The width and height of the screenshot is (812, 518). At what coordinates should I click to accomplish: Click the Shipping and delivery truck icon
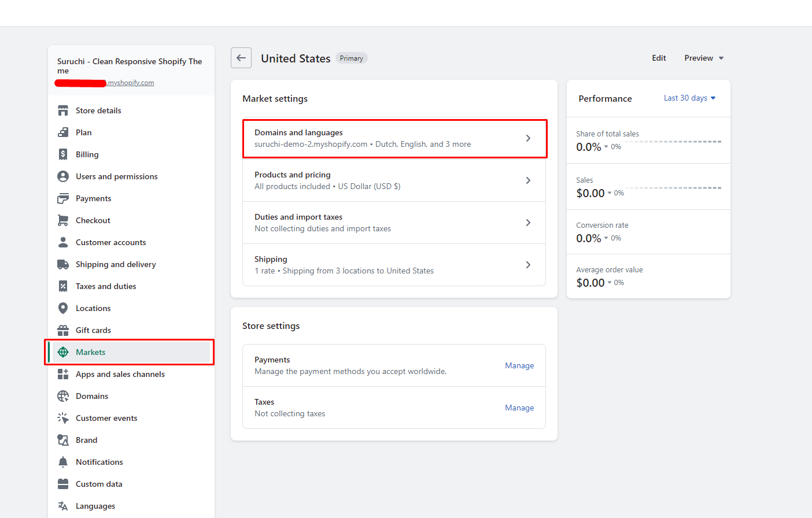pos(63,264)
